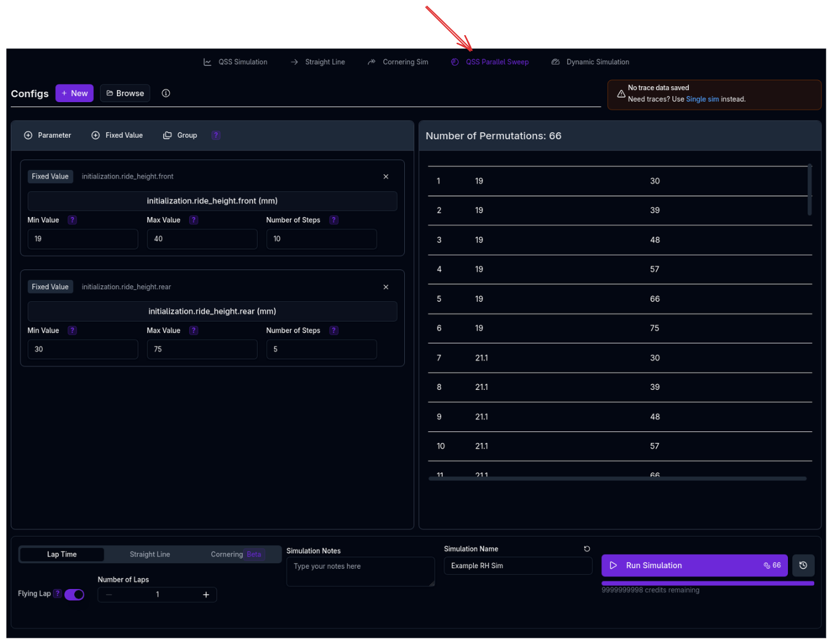Open the QSS Simulation tab
Screen dimensions: 832x644
[x=236, y=62]
